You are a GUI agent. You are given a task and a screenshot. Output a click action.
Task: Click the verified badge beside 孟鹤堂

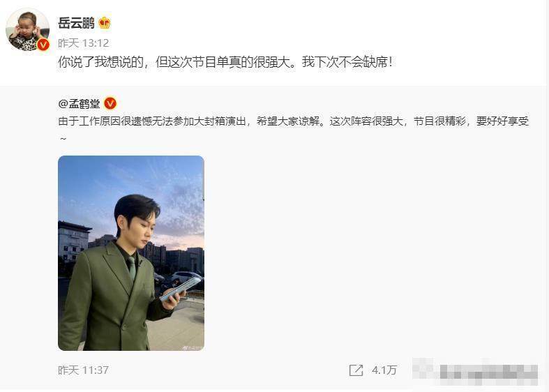click(110, 103)
